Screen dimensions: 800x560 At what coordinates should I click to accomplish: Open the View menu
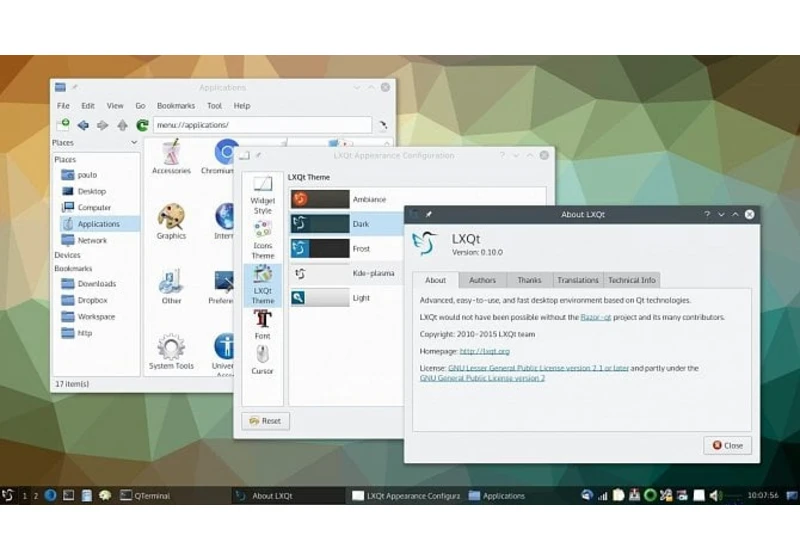pyautogui.click(x=115, y=106)
